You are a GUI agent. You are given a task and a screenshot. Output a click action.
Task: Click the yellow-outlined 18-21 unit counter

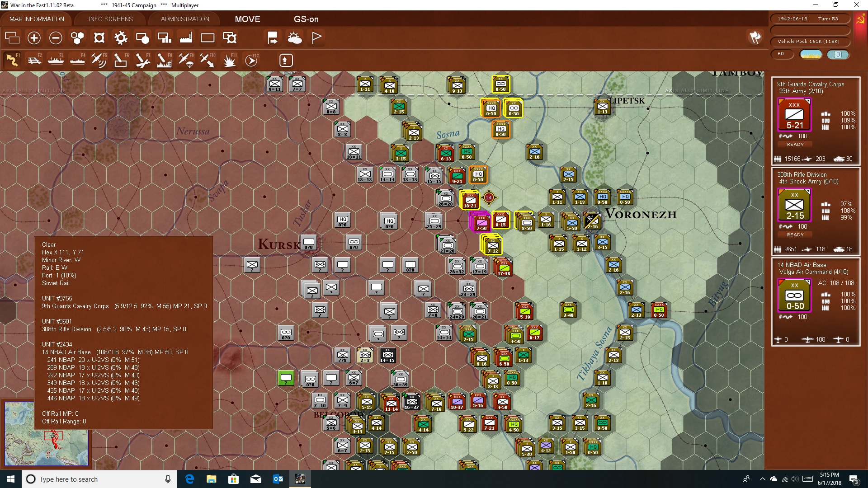click(470, 200)
